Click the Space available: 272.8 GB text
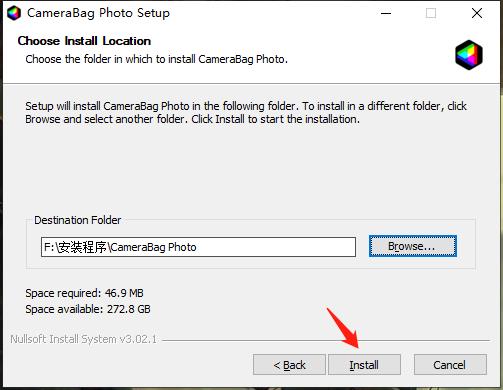The image size is (503, 390). pos(88,309)
